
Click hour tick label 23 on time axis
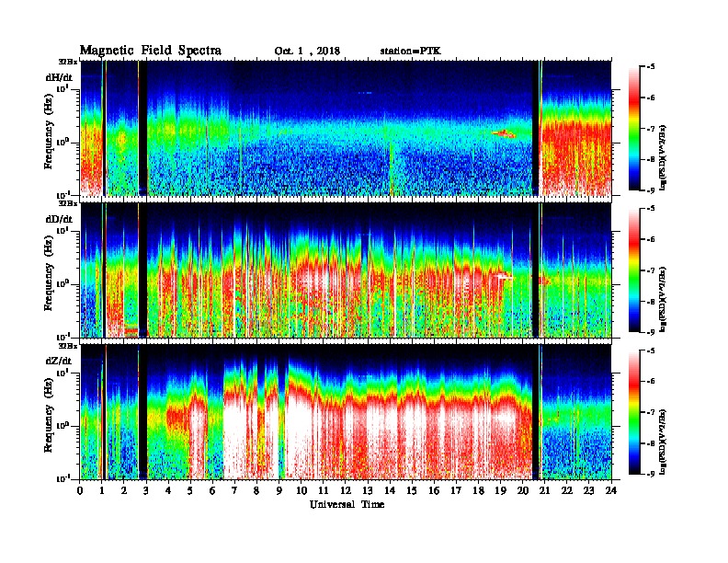tap(588, 491)
